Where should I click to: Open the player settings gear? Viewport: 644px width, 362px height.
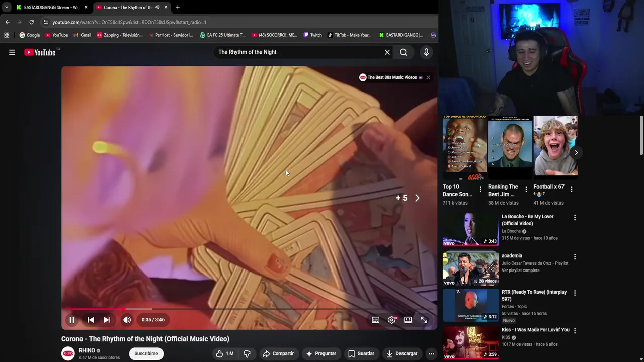click(x=392, y=320)
